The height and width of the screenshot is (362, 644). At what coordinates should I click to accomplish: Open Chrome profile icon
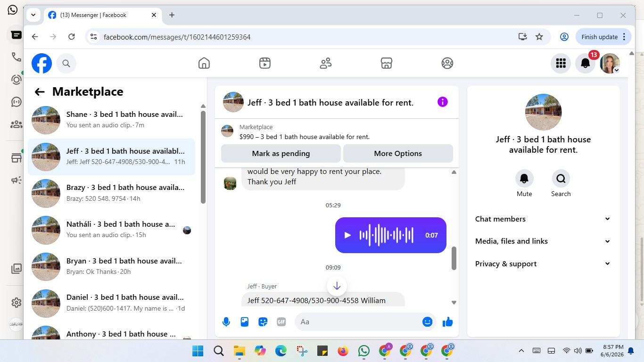coord(564,37)
